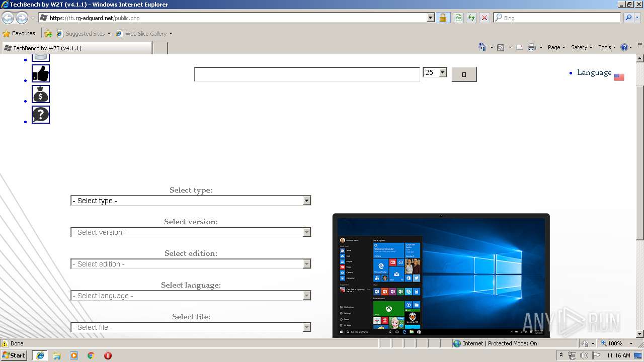The width and height of the screenshot is (644, 362).
Task: Open the question mark help icon
Action: (x=41, y=115)
